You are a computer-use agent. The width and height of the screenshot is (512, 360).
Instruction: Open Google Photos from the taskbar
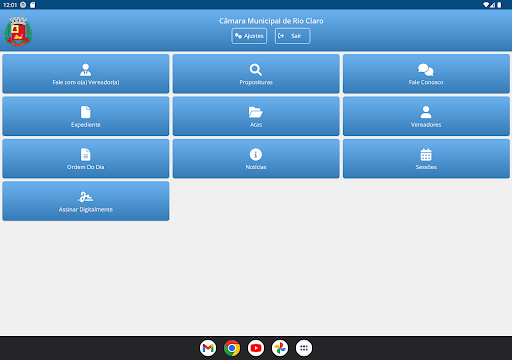(x=280, y=348)
